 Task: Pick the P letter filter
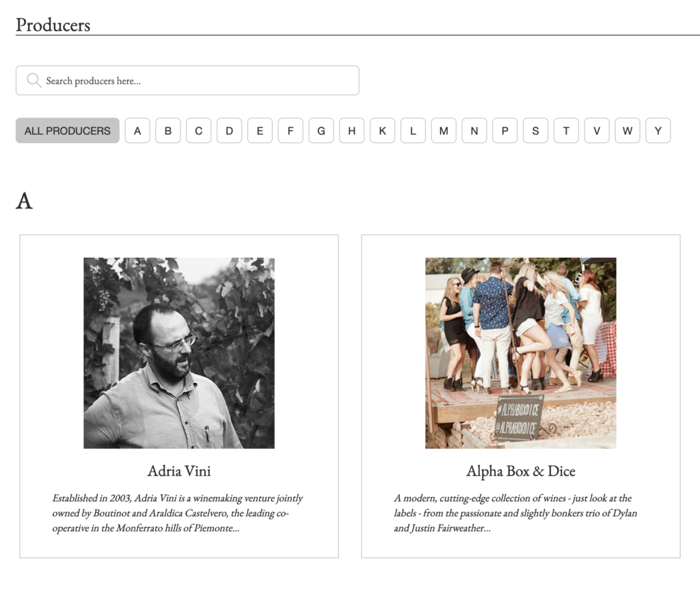[x=504, y=131]
